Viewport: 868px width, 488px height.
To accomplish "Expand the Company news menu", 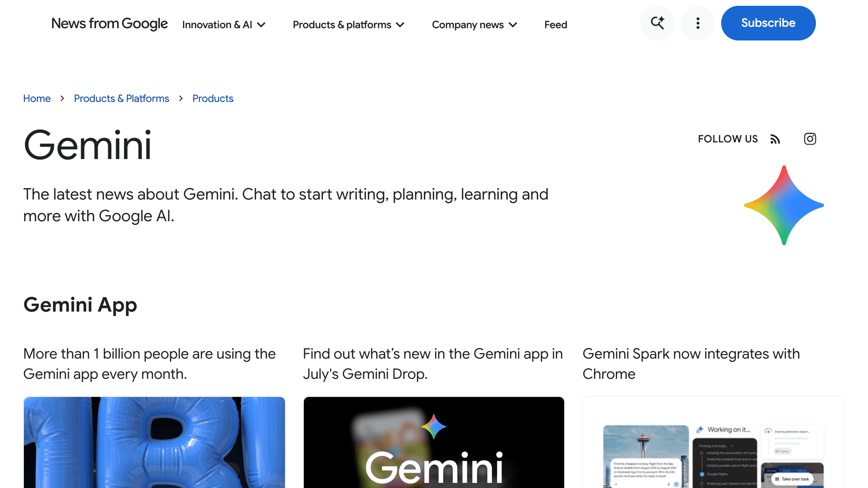I will tap(475, 25).
